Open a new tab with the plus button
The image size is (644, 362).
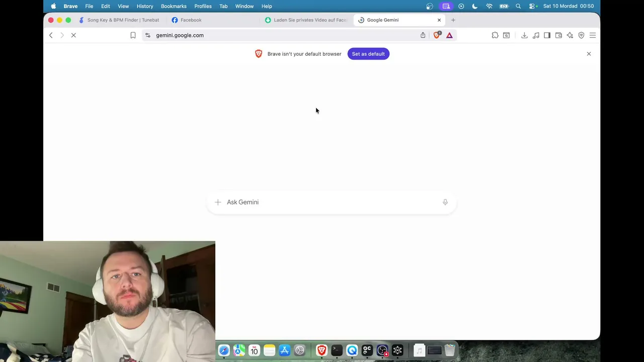click(x=453, y=20)
